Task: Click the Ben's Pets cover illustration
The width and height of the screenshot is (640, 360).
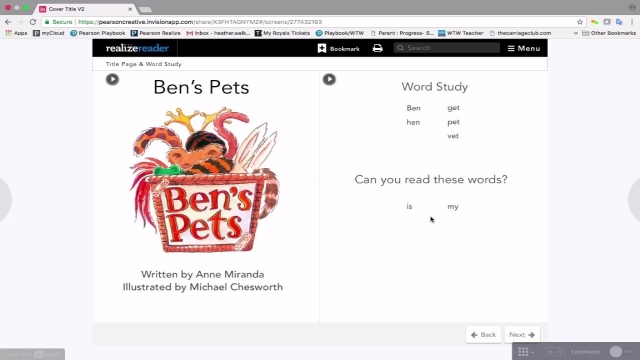Action: (x=205, y=180)
